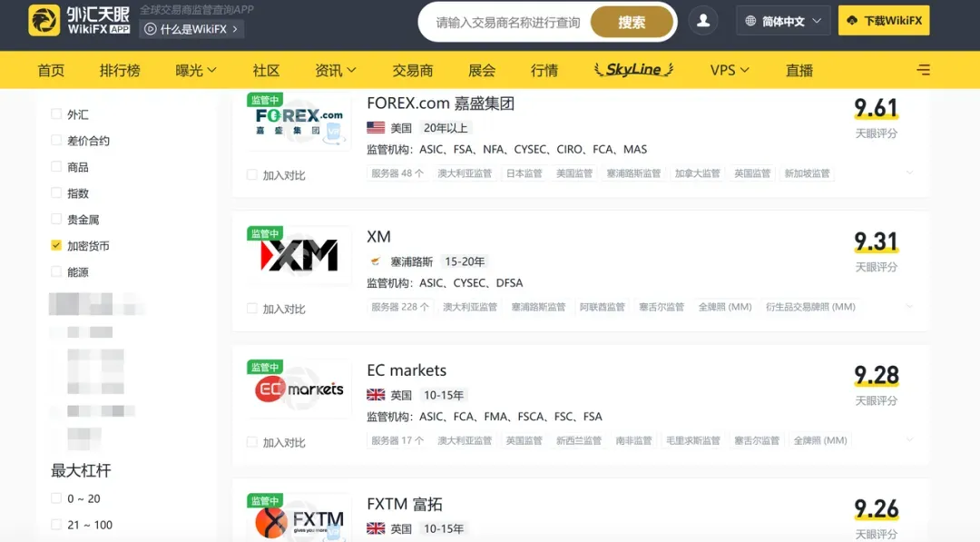
Task: Open the 直播 tab
Action: click(799, 70)
